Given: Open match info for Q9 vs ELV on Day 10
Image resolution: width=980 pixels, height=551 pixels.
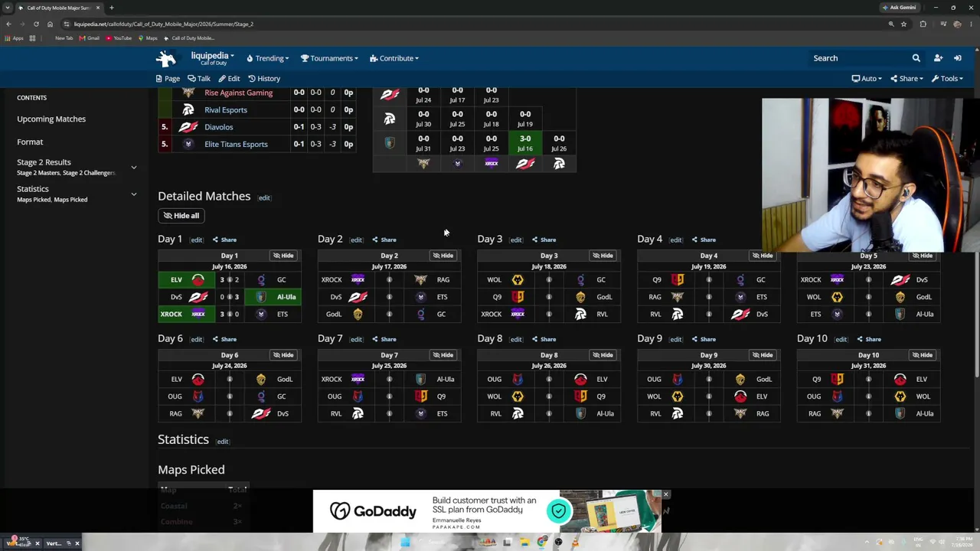Looking at the screenshot, I should coord(869,380).
